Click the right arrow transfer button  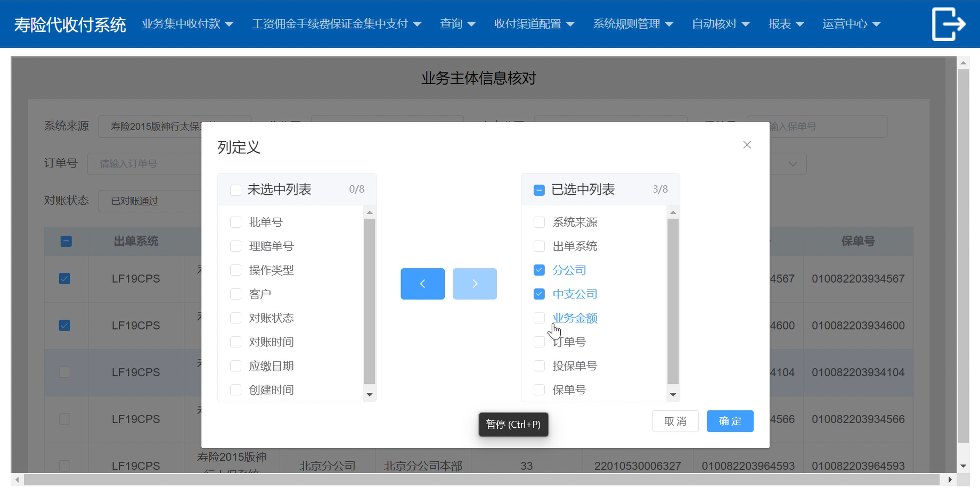pyautogui.click(x=475, y=284)
